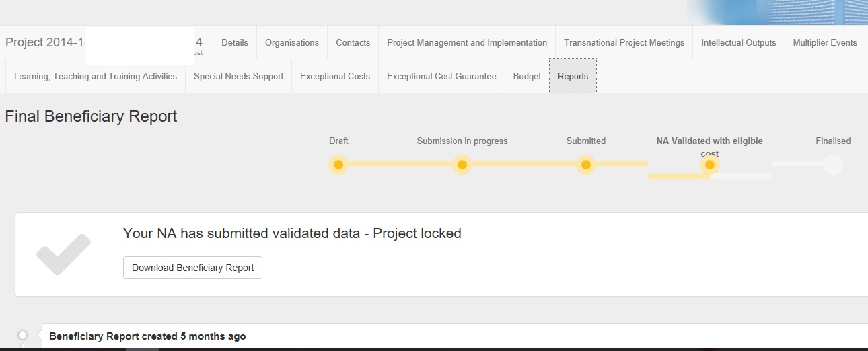Select the Intellectual Outputs tab
Viewport: 868px width, 351px height.
[739, 42]
